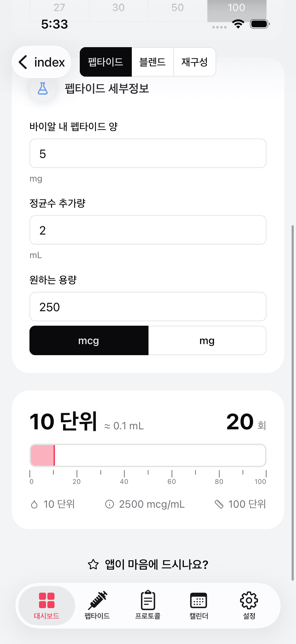Tap the info icon beside 2500 mcg/mL
Viewport: 296px width, 644px height.
[109, 504]
